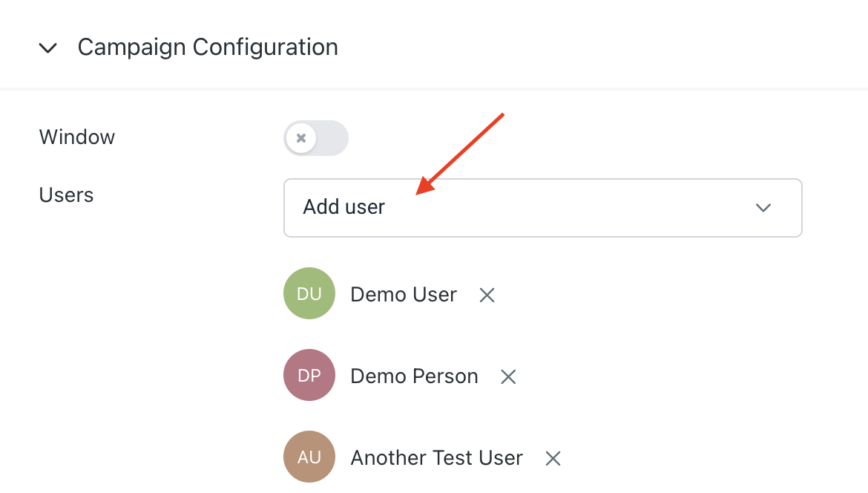
Task: Select the Demo Person name
Action: click(x=414, y=376)
